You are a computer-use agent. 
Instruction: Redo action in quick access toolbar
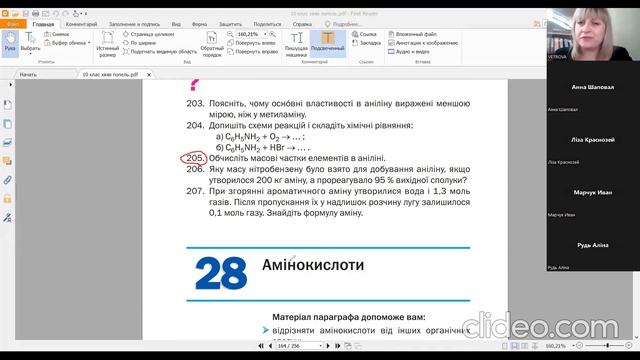point(66,14)
